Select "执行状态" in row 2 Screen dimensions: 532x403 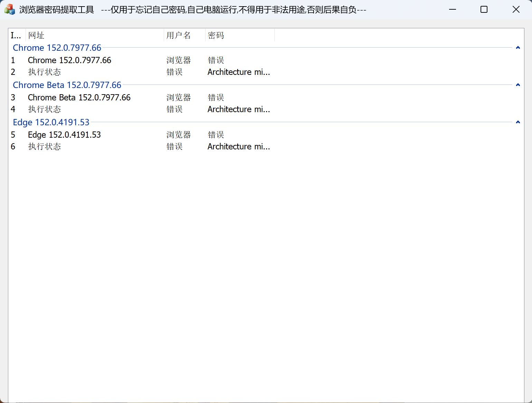pos(45,72)
